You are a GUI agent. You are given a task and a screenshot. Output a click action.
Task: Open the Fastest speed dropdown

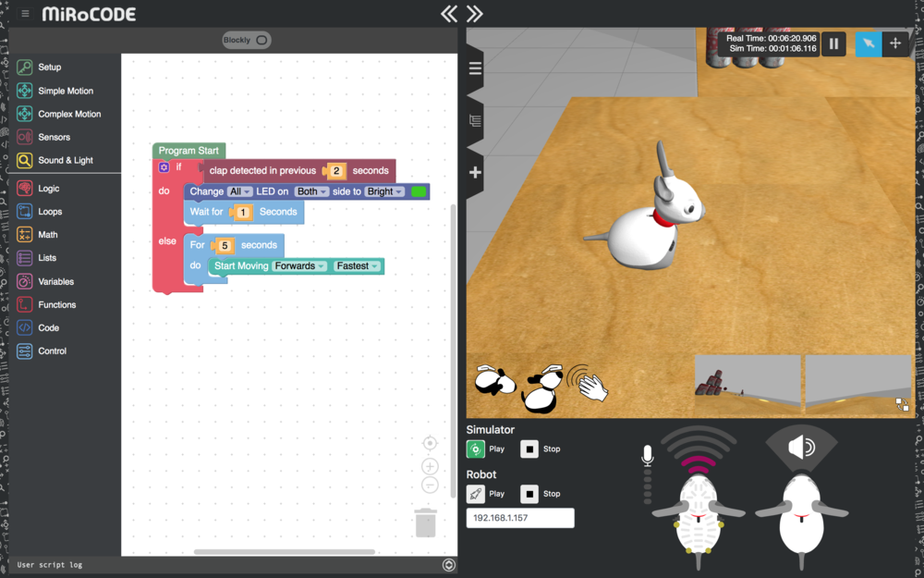(358, 266)
